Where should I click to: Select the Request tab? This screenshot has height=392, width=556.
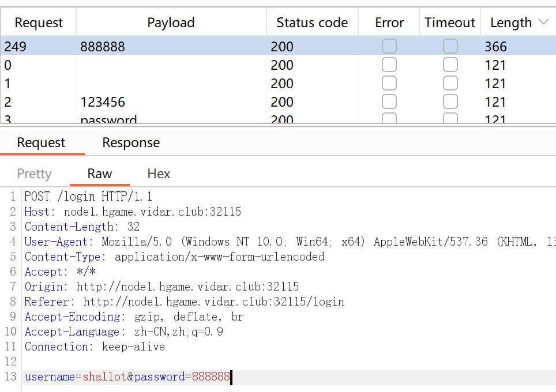coord(41,142)
